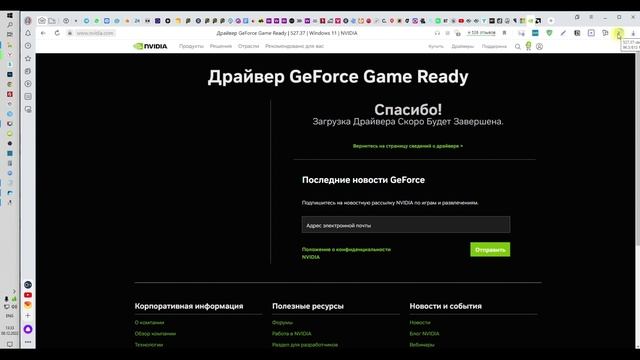The width and height of the screenshot is (640, 360).
Task: Open the Поддержка header link
Action: click(494, 47)
